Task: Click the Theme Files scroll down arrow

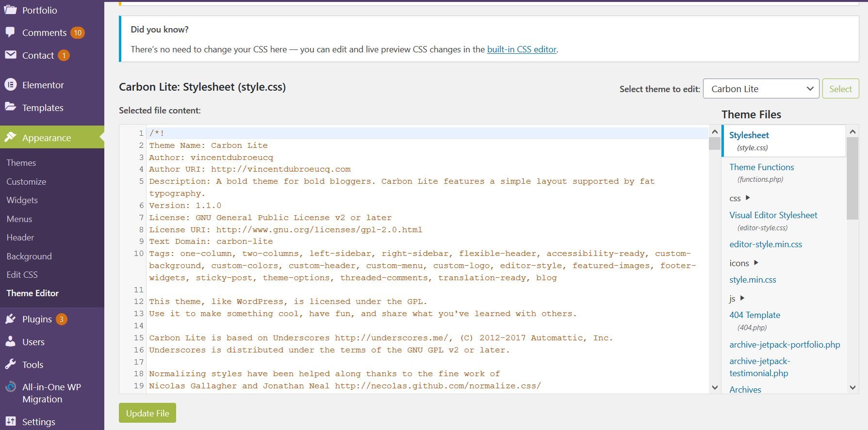Action: point(853,387)
